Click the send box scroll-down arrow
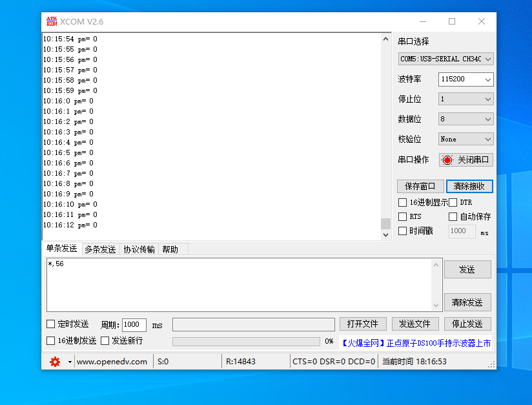Viewport: 532px width, 405px height. 436,306
